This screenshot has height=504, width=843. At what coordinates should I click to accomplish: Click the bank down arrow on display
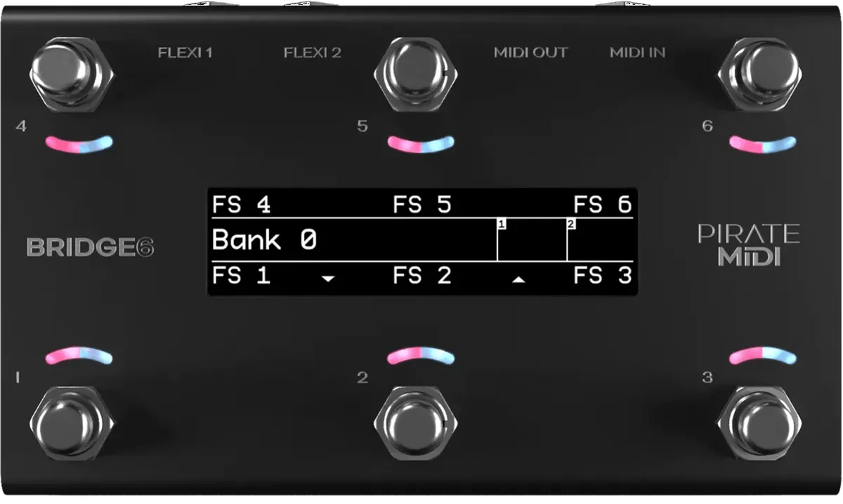tap(327, 279)
